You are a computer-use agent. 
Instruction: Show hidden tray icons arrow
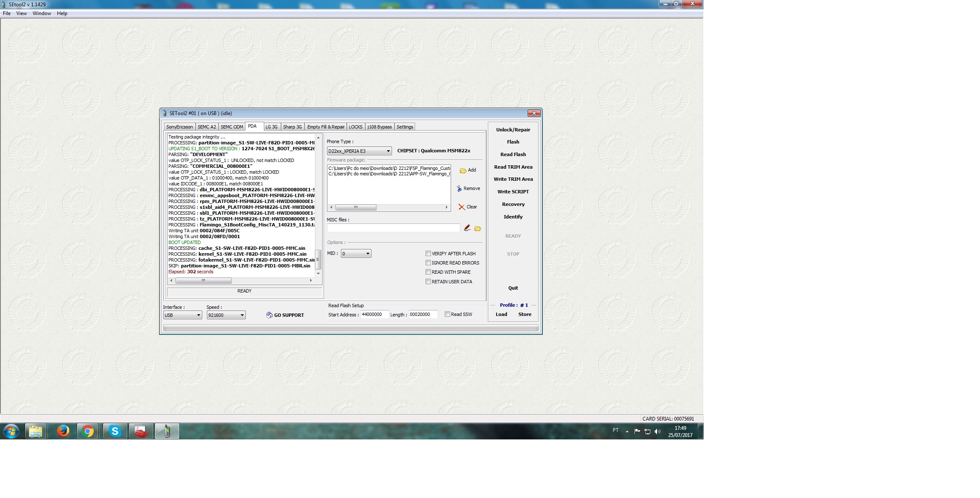(627, 431)
